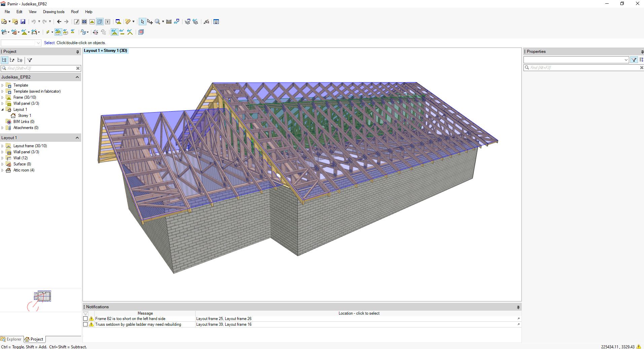The width and height of the screenshot is (644, 349).
Task: Select BIM Links (0) tree item
Action: 24,122
